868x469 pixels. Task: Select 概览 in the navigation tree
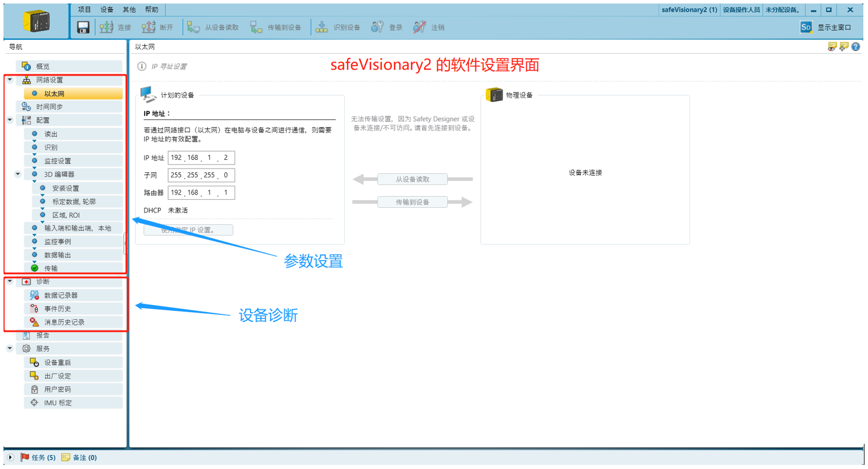point(69,66)
